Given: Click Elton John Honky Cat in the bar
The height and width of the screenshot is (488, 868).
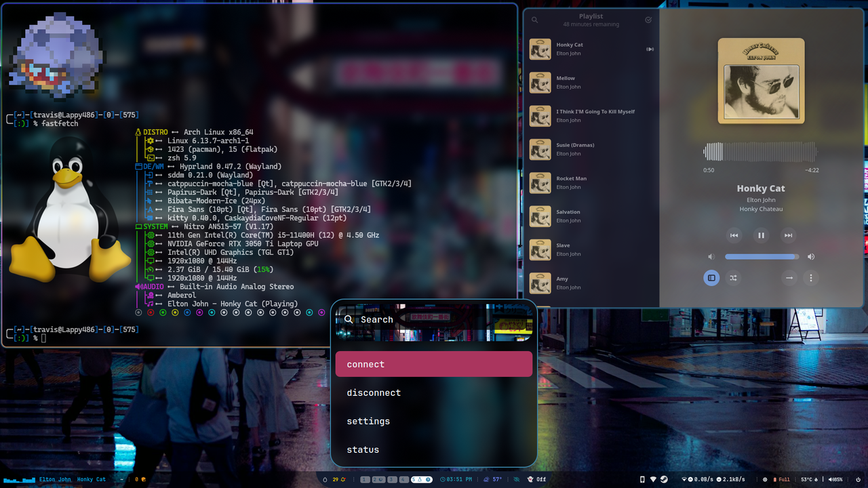Looking at the screenshot, I should pyautogui.click(x=73, y=479).
